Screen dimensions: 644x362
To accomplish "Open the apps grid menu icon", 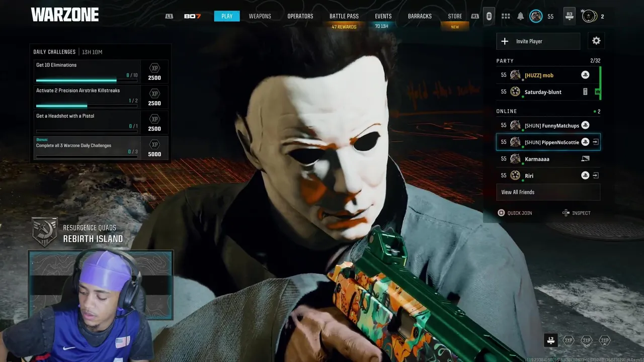I will click(x=506, y=16).
